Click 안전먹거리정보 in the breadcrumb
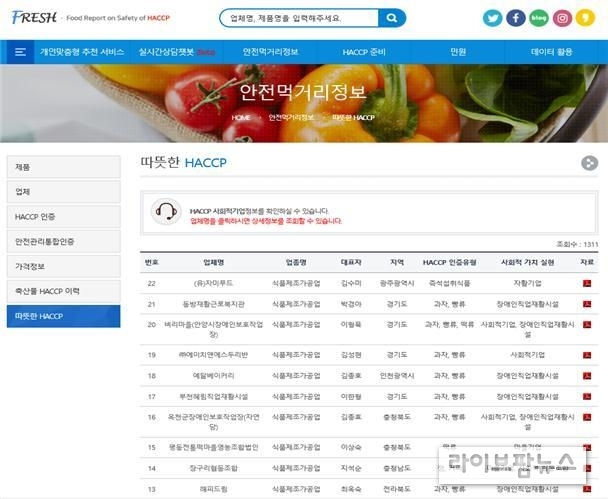 point(291,117)
